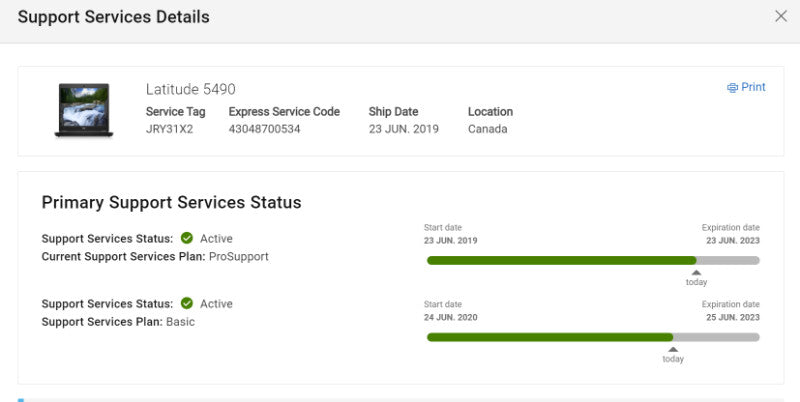Click the green Active checkmark for ProSupport
Image resolution: width=800 pixels, height=402 pixels.
[187, 238]
